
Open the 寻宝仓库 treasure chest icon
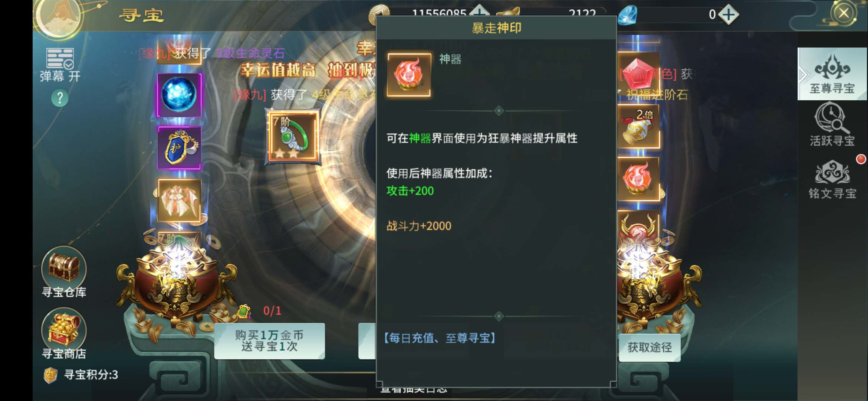click(64, 268)
